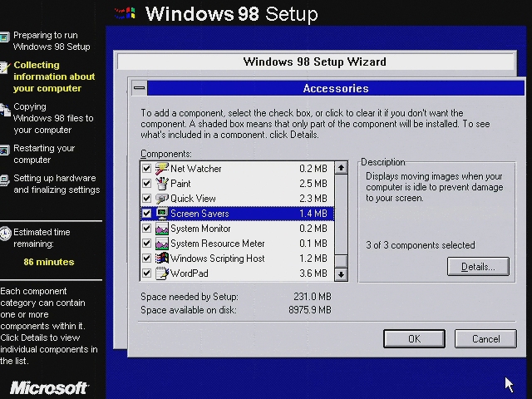The width and height of the screenshot is (532, 399).
Task: Click the 231.0 MB space needed value
Action: pos(313,297)
